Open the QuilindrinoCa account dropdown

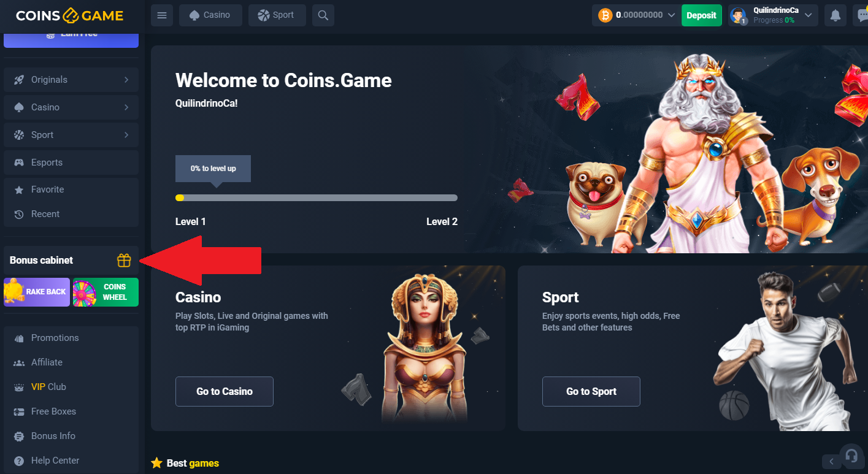773,15
